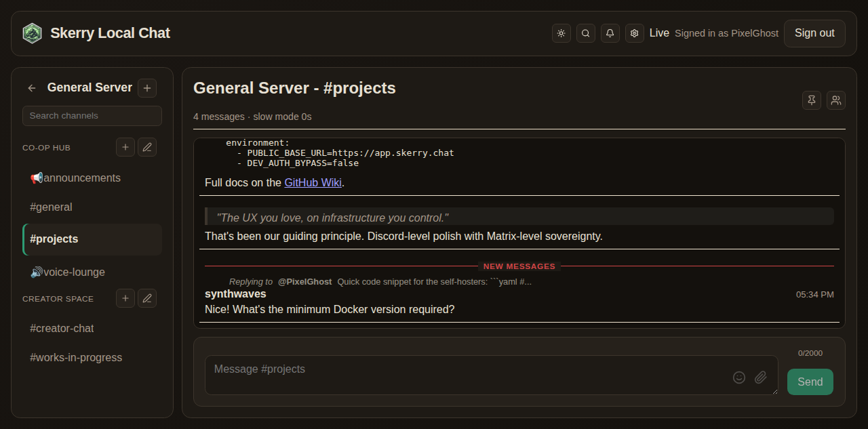Select the #projects channel
The image size is (868, 429).
(x=92, y=239)
